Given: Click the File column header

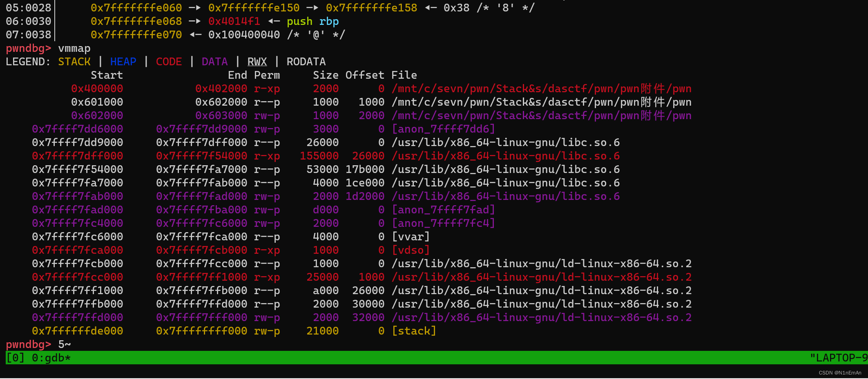Looking at the screenshot, I should pos(404,75).
